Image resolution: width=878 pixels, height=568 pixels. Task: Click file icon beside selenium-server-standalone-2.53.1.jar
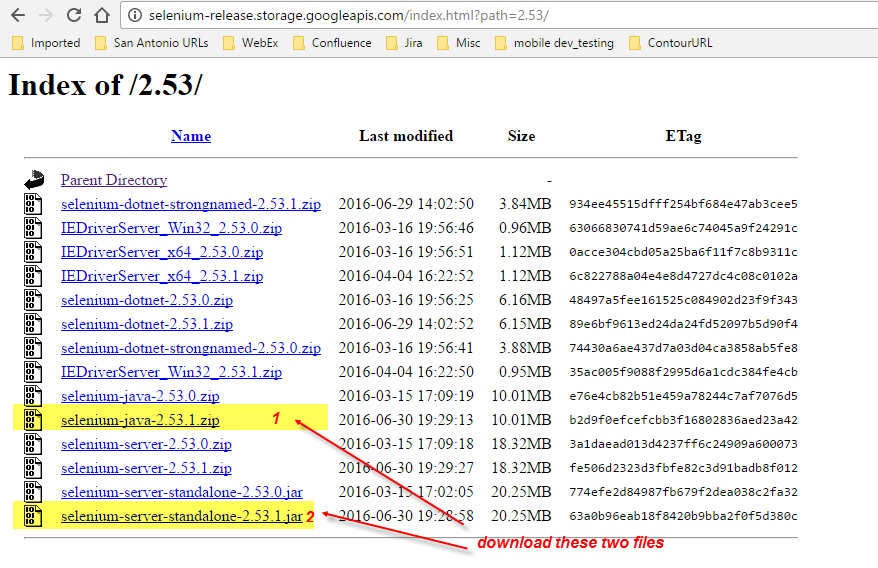[33, 516]
